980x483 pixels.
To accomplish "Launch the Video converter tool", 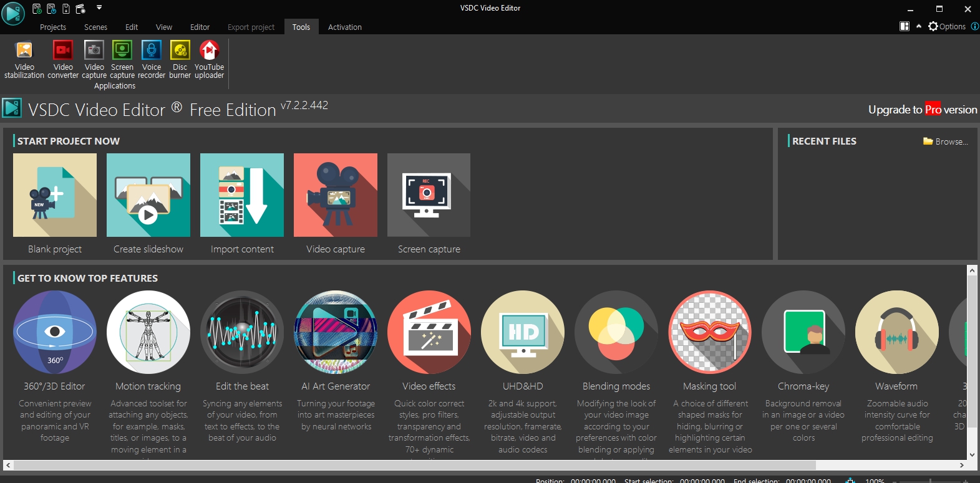I will pos(63,59).
